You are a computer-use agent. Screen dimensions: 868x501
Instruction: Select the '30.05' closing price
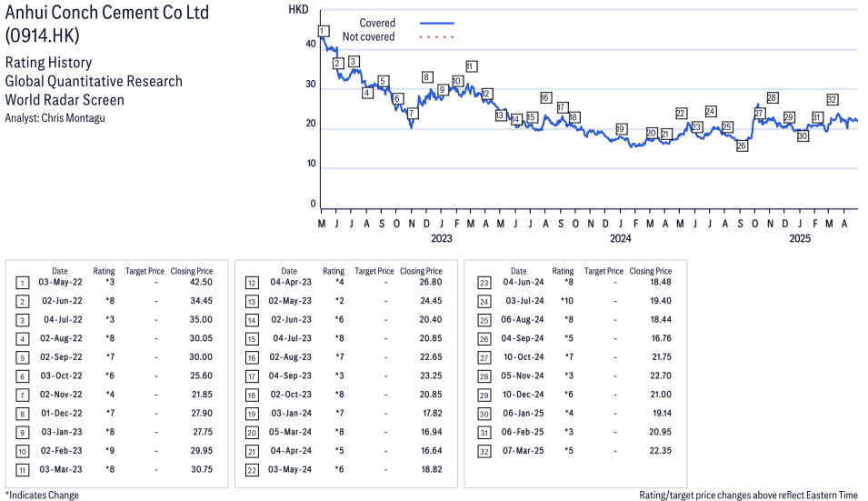[201, 338]
